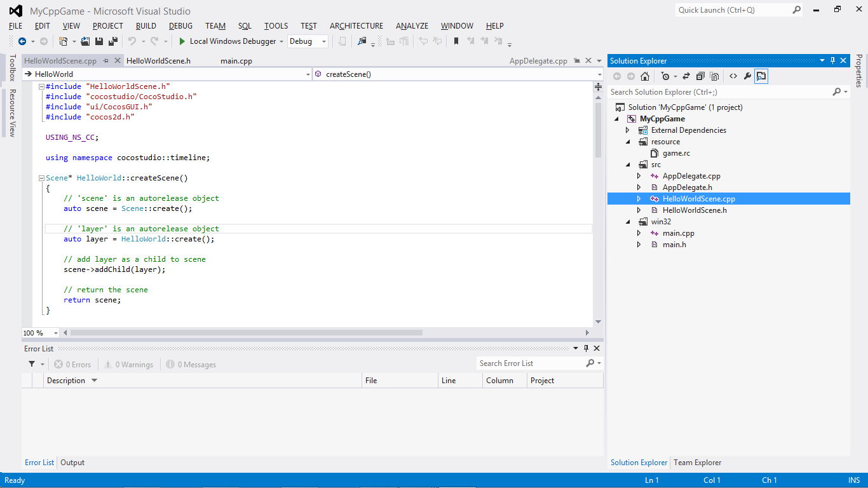Click the Save All toolbar icon
This screenshot has width=868, height=488.
[112, 41]
